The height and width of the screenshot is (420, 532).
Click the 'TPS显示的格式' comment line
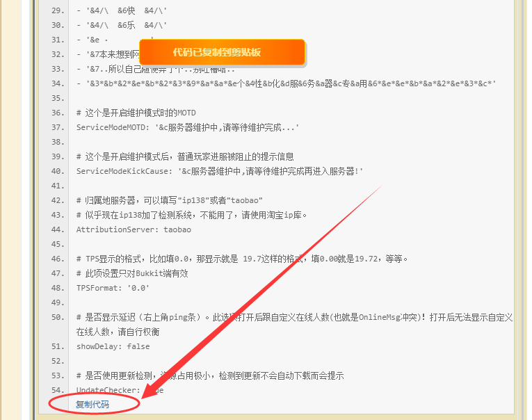[x=242, y=259]
